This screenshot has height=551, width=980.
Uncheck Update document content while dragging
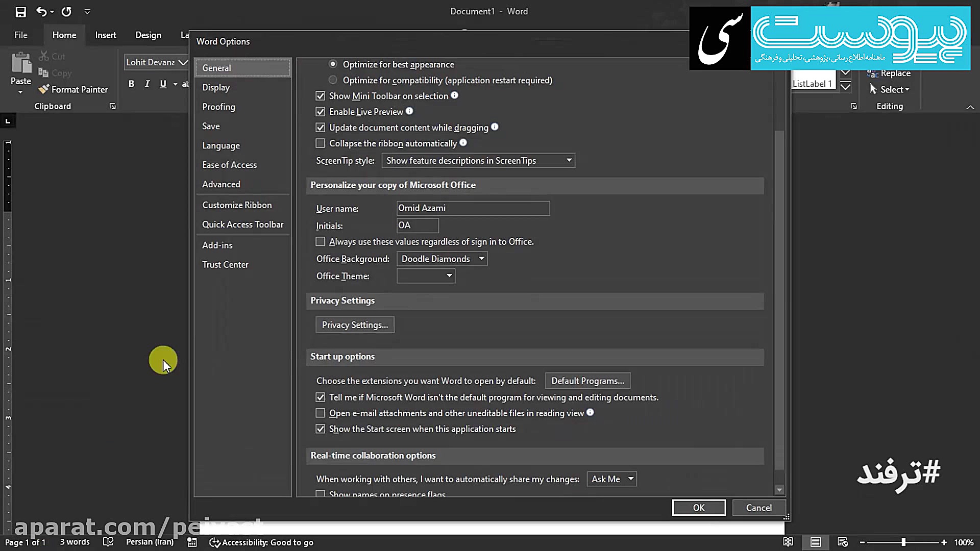click(320, 128)
